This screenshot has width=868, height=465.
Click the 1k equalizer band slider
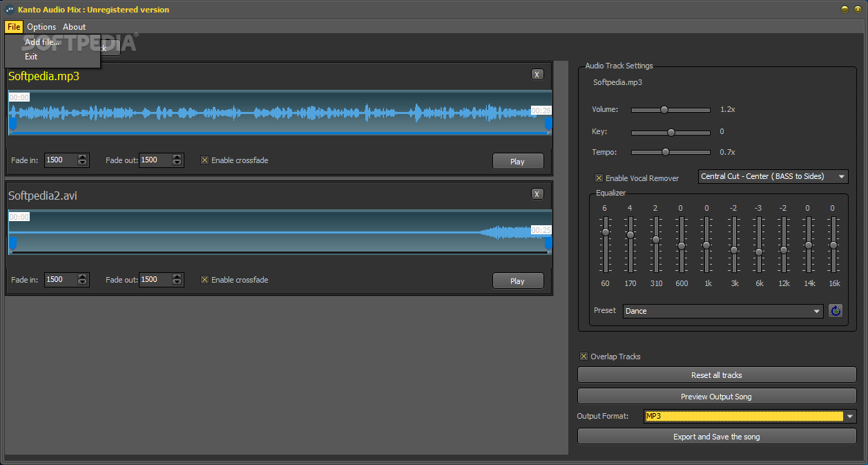pos(706,245)
